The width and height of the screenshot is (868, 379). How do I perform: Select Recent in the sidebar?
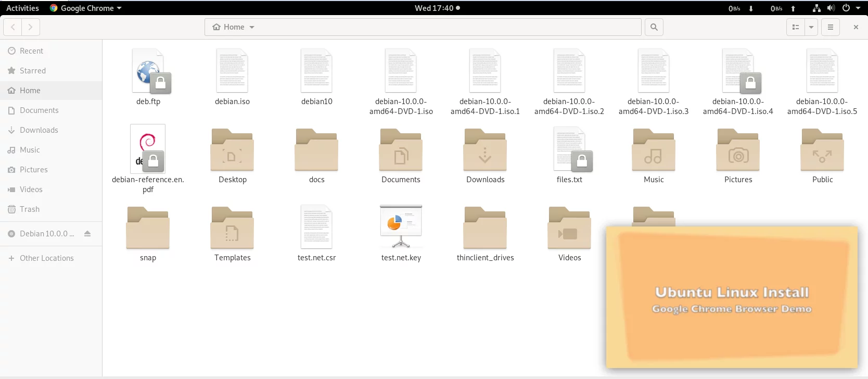point(51,51)
